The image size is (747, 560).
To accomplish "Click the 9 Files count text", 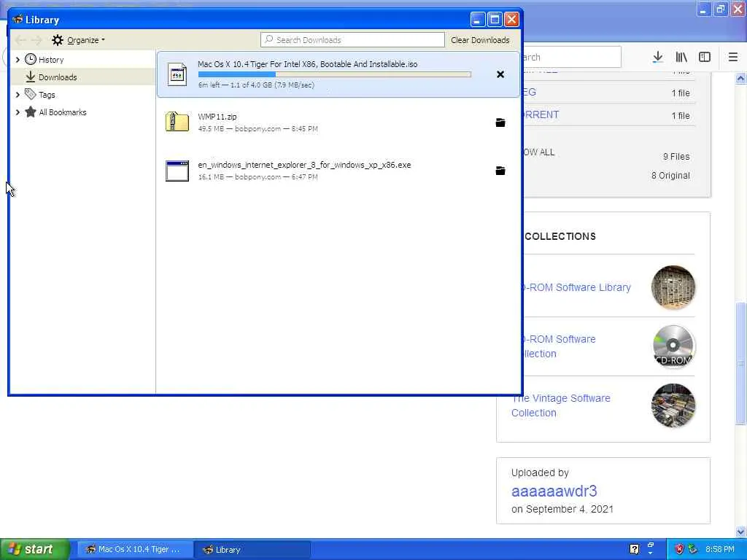I will [x=676, y=157].
